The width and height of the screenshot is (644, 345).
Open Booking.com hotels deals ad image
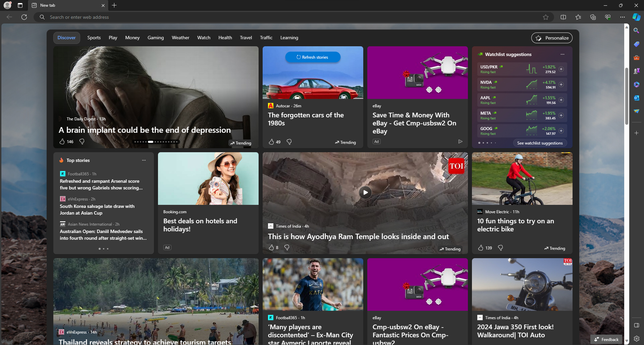(208, 178)
